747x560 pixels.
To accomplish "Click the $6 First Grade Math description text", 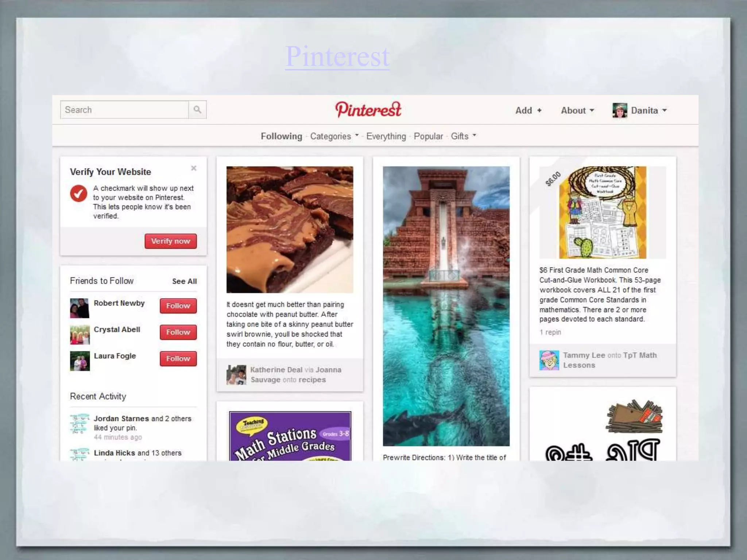I will coord(600,295).
